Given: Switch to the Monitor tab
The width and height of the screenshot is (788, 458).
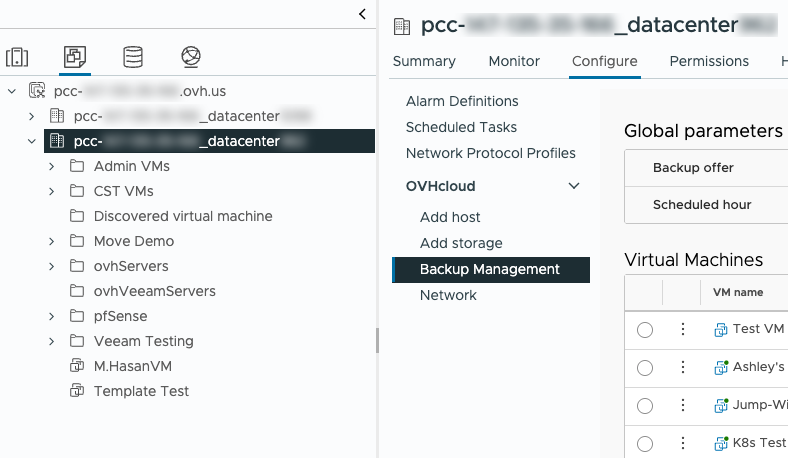Looking at the screenshot, I should pos(514,61).
